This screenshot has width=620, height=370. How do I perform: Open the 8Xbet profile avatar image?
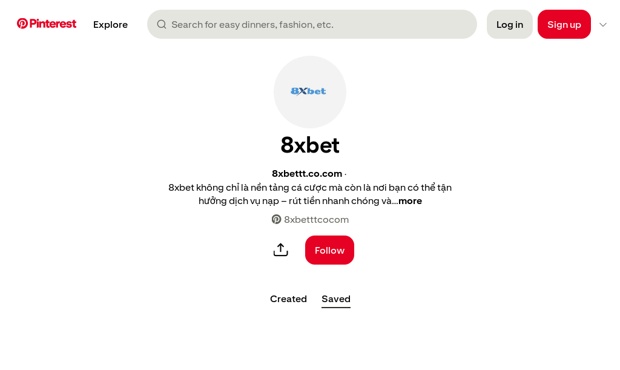(x=310, y=92)
